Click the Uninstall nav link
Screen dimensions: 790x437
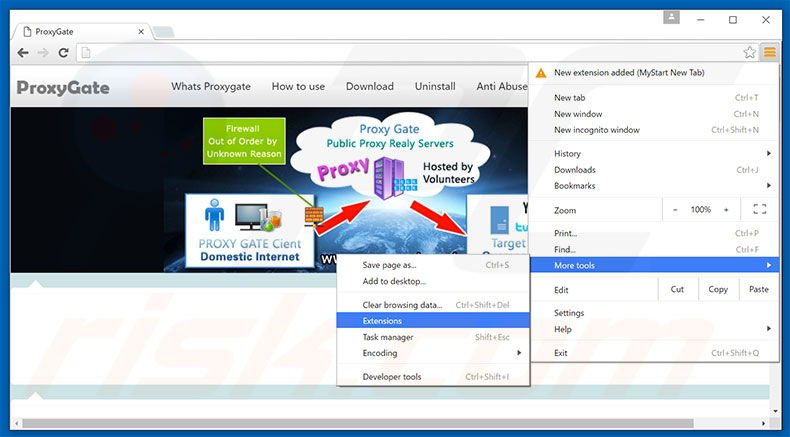(x=435, y=87)
